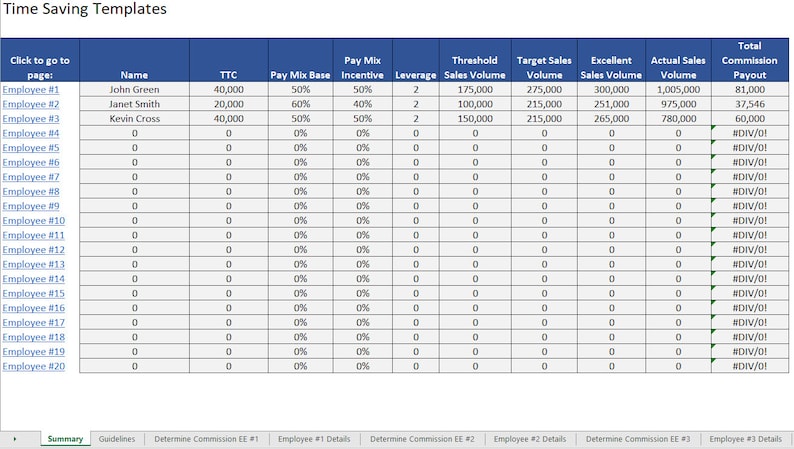Select Determine Commission EE #2 sheet tab
Screen dimensions: 794x449
(x=422, y=439)
